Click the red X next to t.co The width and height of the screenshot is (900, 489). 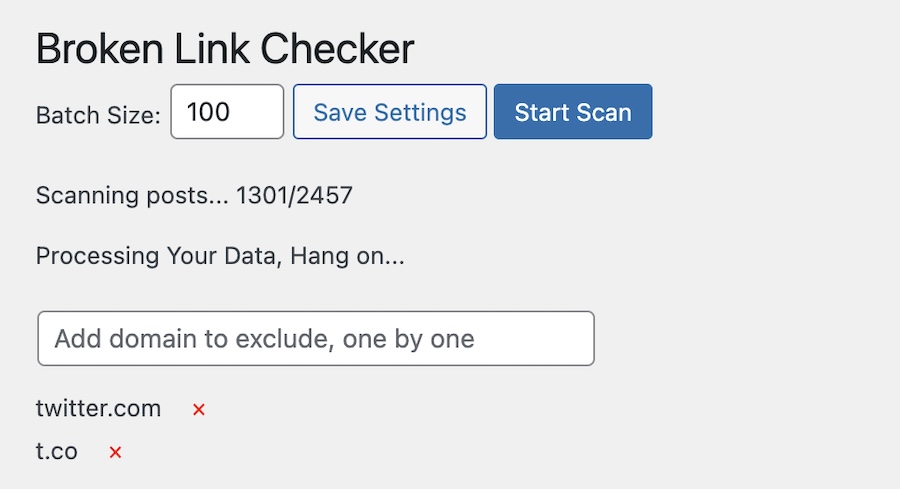115,452
